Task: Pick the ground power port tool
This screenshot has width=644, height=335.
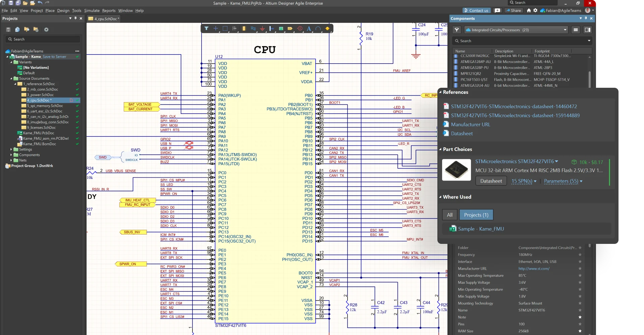Action: click(262, 29)
